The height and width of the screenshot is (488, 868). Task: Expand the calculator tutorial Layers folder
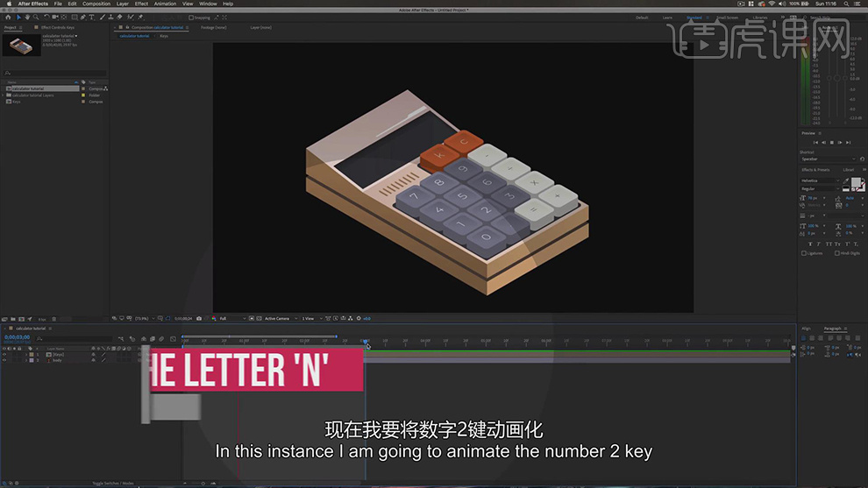pyautogui.click(x=4, y=95)
